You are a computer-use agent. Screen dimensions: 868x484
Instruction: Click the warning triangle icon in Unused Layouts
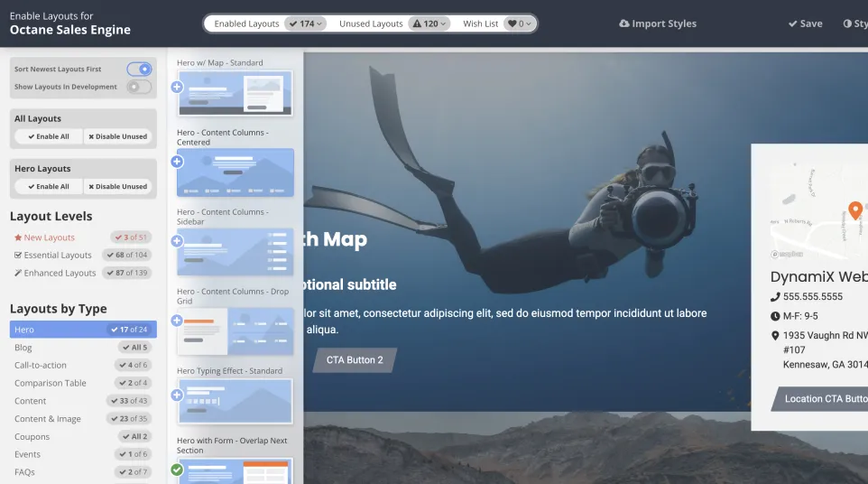pos(417,23)
